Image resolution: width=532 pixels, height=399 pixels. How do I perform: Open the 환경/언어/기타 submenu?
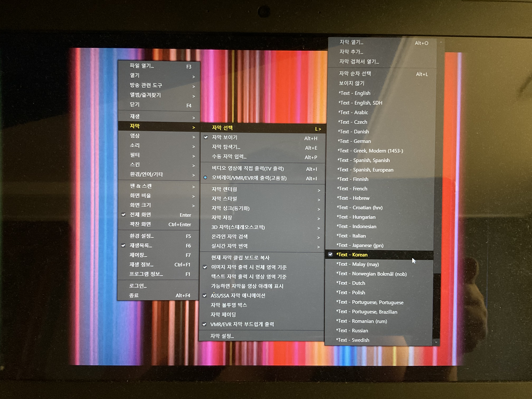click(x=159, y=175)
